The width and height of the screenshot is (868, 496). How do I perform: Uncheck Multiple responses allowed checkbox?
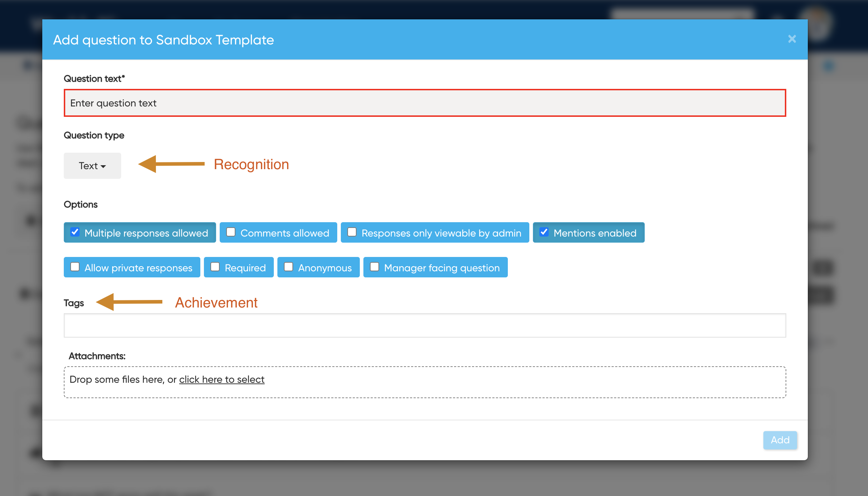point(75,232)
